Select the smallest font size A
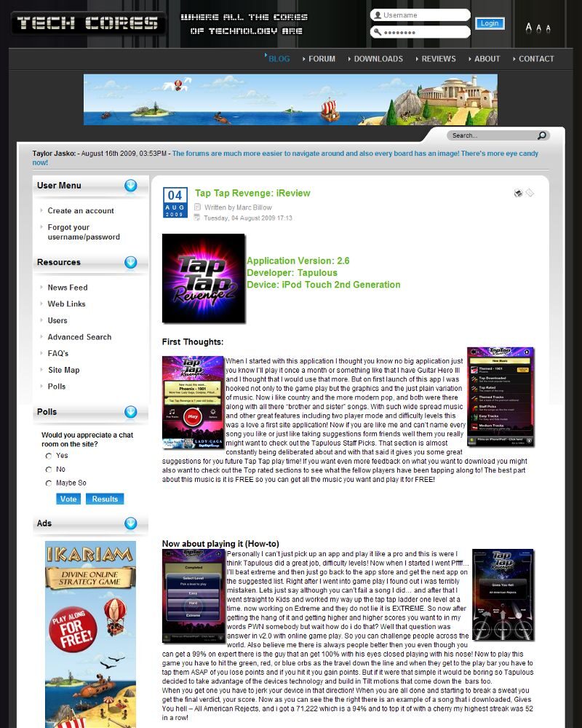Viewport: 582px width, 728px height. point(548,29)
